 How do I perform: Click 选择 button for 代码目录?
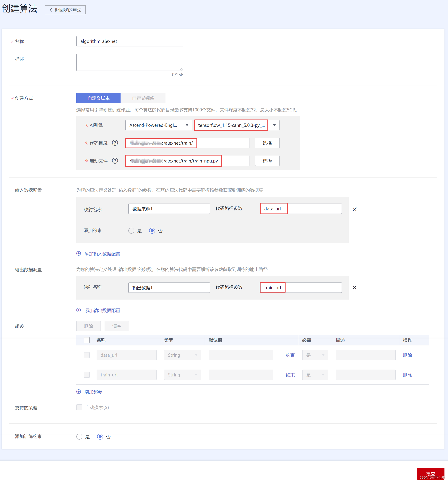pos(267,143)
